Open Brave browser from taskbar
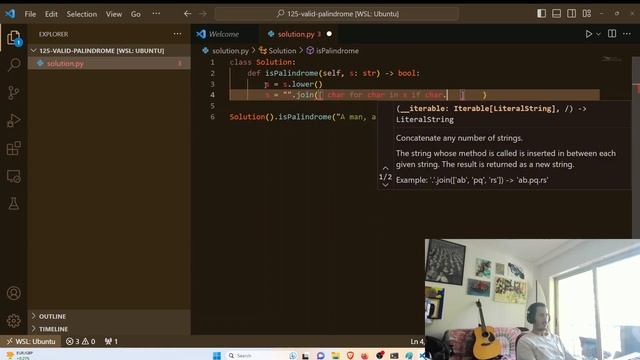The image size is (640, 360). click(x=350, y=356)
